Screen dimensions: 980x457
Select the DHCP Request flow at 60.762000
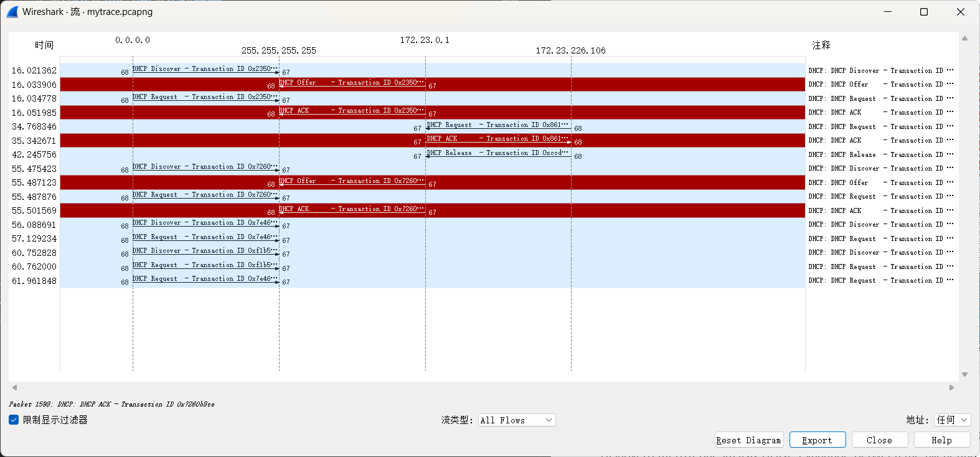(433, 266)
